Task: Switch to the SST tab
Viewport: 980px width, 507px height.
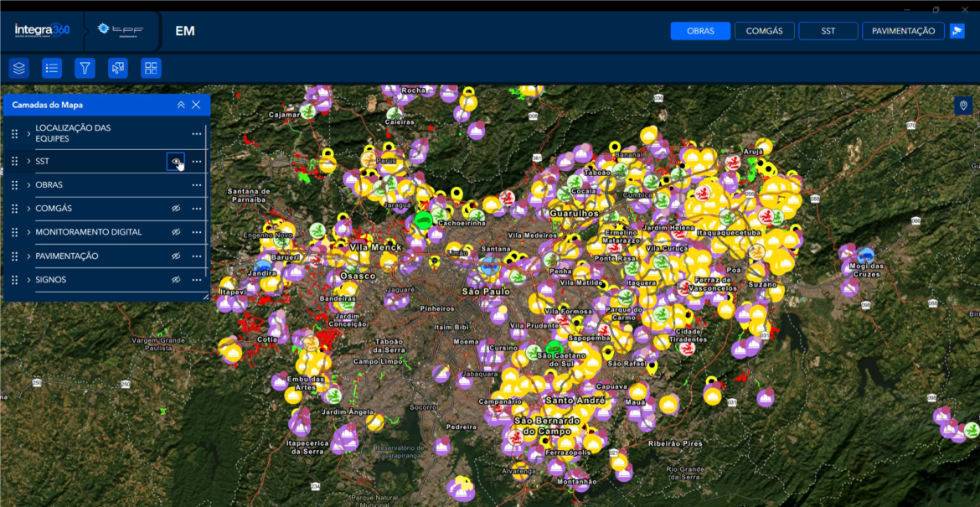Action: pos(828,31)
